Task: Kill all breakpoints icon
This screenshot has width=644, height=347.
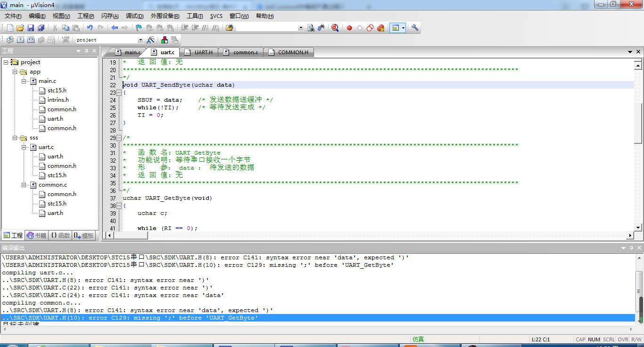Action: pos(380,28)
